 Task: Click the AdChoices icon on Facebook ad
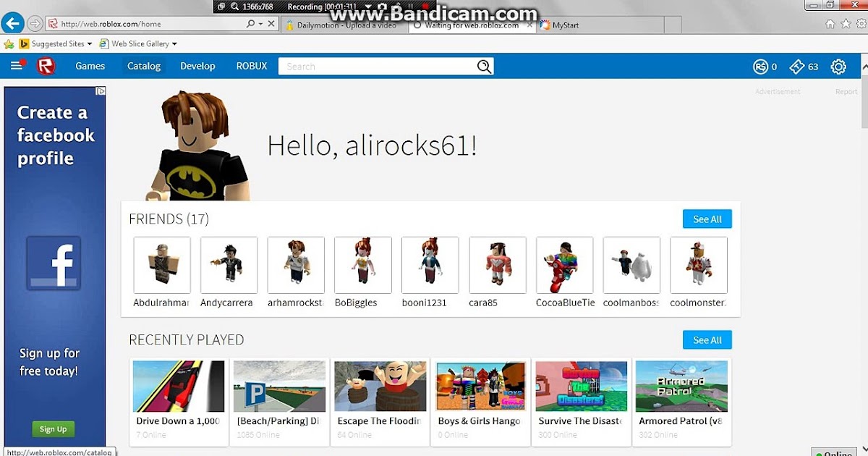click(x=101, y=91)
